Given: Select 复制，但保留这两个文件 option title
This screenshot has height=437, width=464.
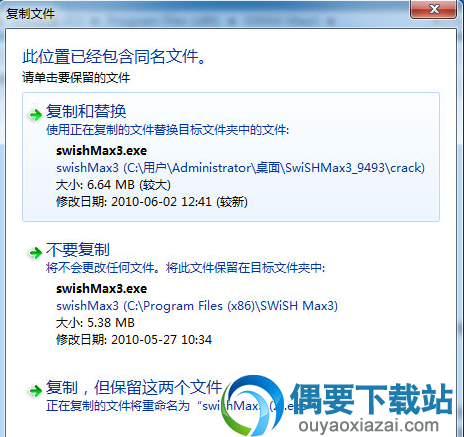Looking at the screenshot, I should click(x=134, y=387).
